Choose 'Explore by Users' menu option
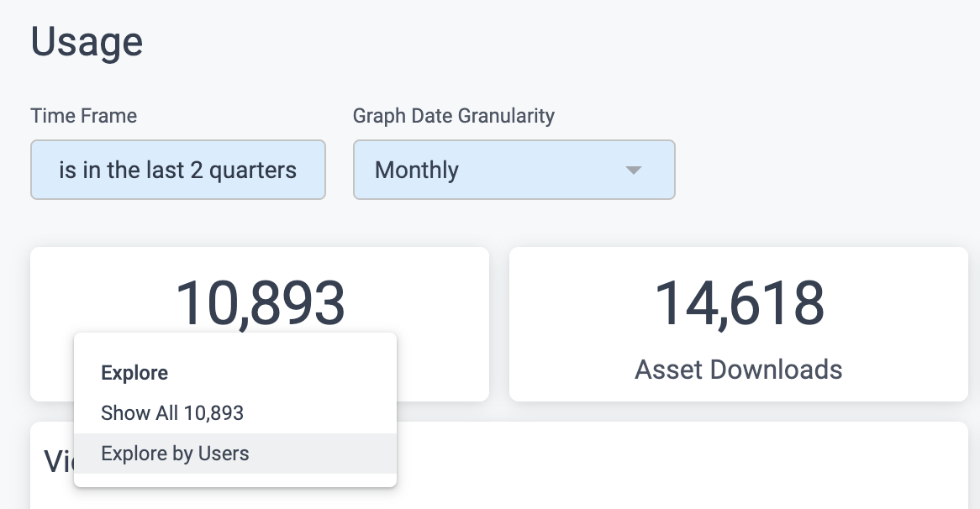 [175, 453]
